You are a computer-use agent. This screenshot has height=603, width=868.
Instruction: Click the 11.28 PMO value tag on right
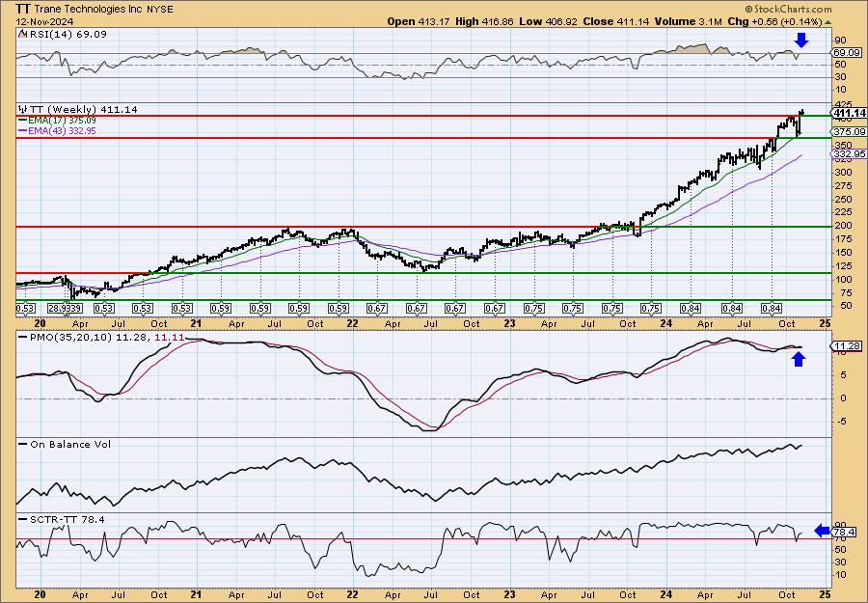point(847,346)
